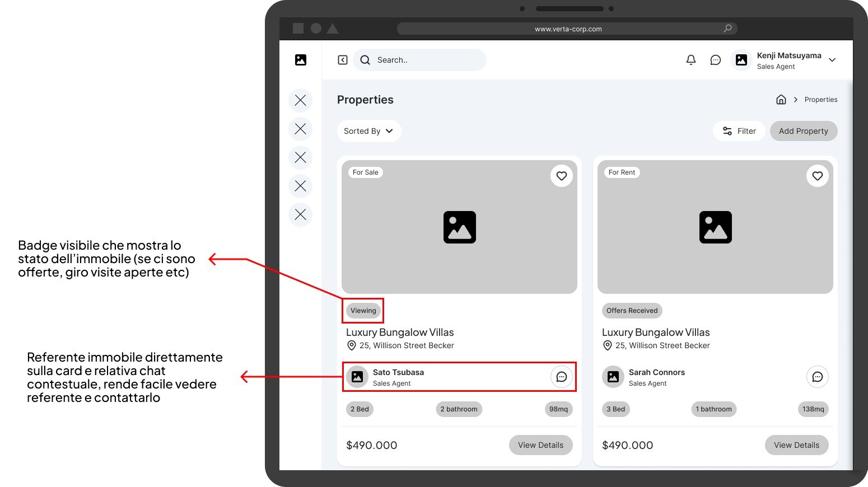Start chat with Sarah Connors

pyautogui.click(x=818, y=377)
